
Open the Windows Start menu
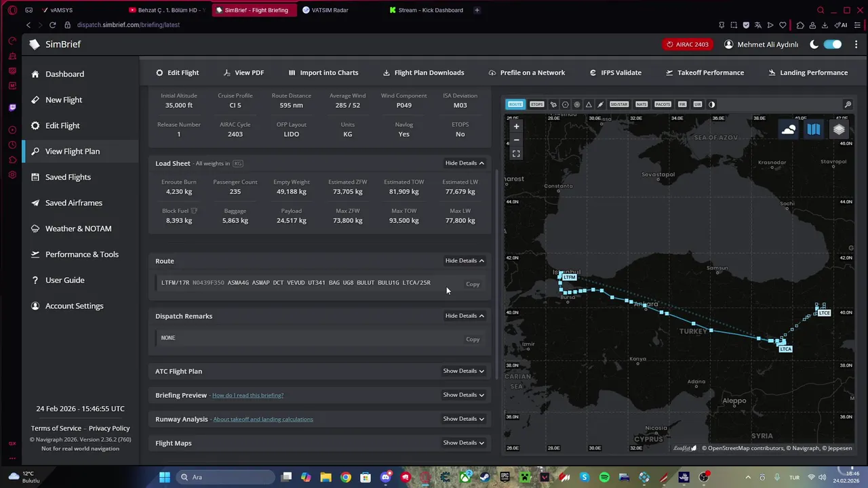(165, 477)
